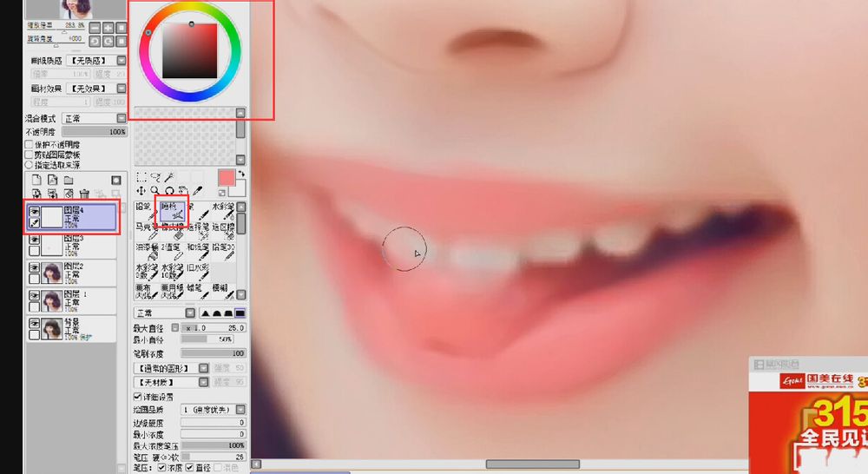This screenshot has width=868, height=474.
Task: Hide 图层1 with its eye icon
Action: 35,296
